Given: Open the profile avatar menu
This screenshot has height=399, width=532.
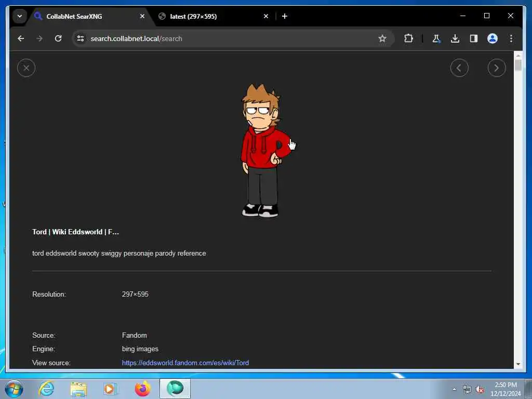Looking at the screenshot, I should (493, 38).
